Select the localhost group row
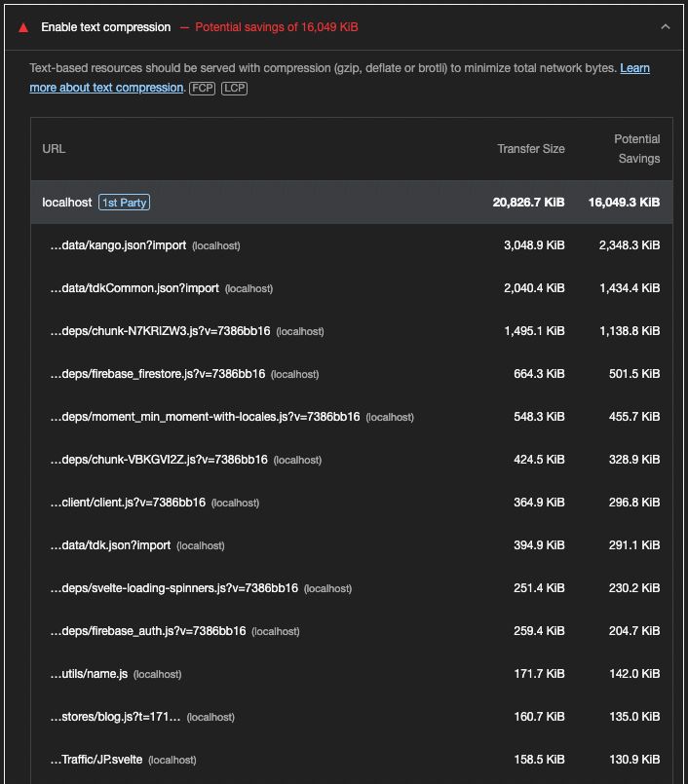688x784 pixels. coord(351,203)
